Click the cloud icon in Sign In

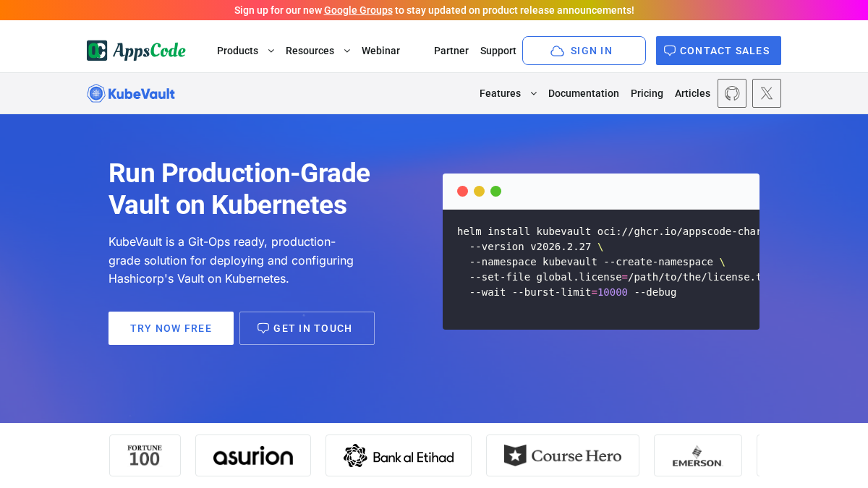[x=557, y=51]
